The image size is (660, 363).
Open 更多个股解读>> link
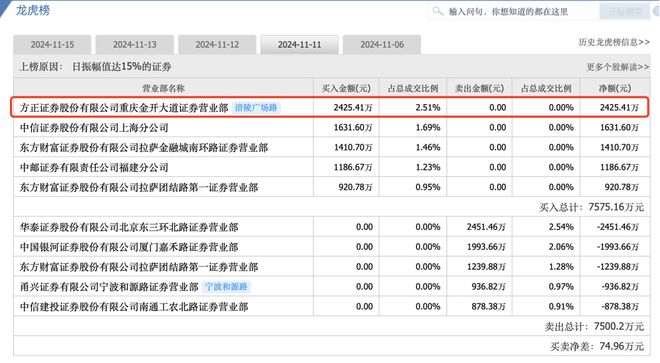618,67
